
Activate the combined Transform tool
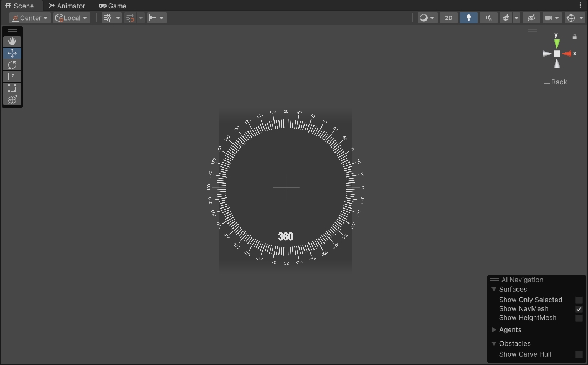12,100
